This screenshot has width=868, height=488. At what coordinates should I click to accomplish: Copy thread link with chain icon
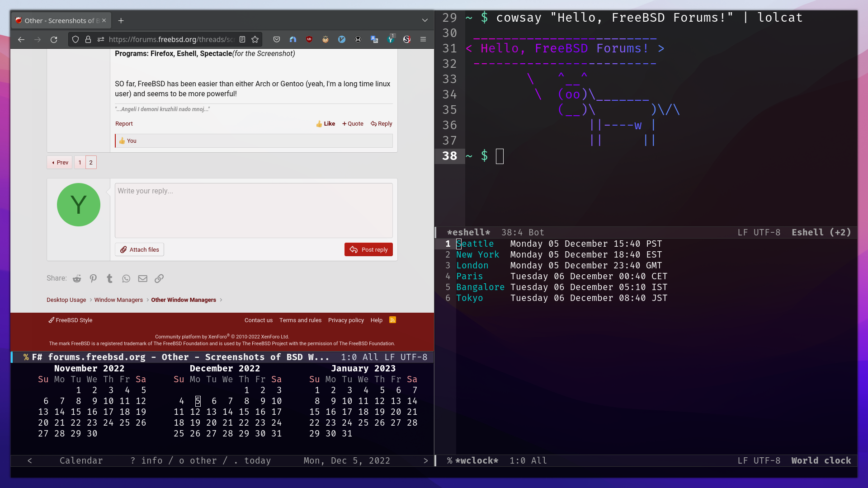[x=159, y=278]
